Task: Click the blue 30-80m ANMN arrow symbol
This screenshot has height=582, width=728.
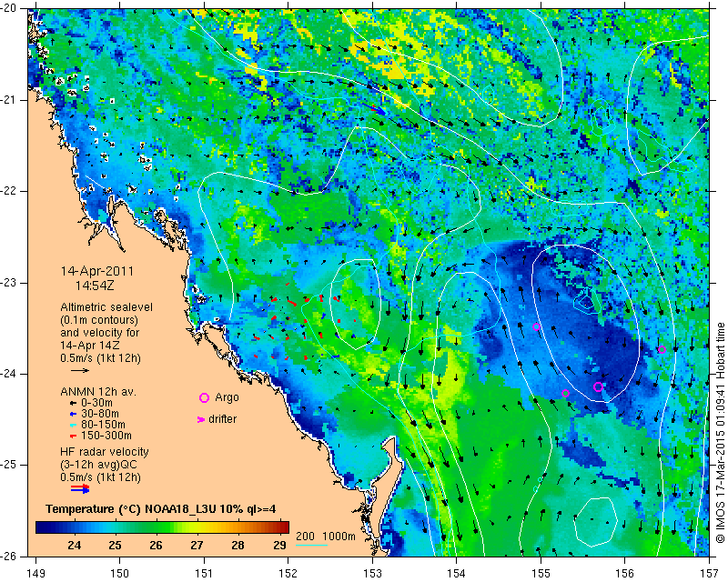Action: coord(73,414)
